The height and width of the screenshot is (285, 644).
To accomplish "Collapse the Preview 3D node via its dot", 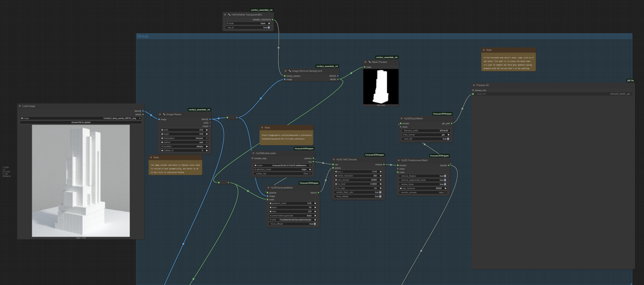I will click(x=473, y=85).
